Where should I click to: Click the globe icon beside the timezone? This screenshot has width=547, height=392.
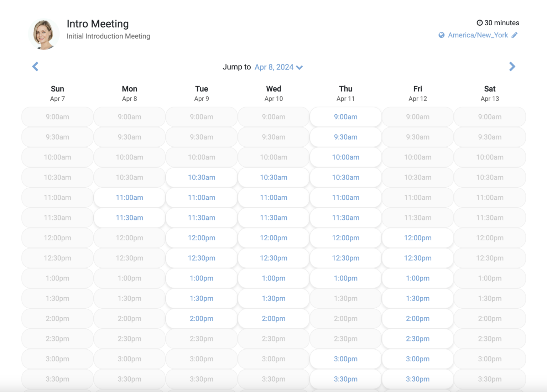442,35
